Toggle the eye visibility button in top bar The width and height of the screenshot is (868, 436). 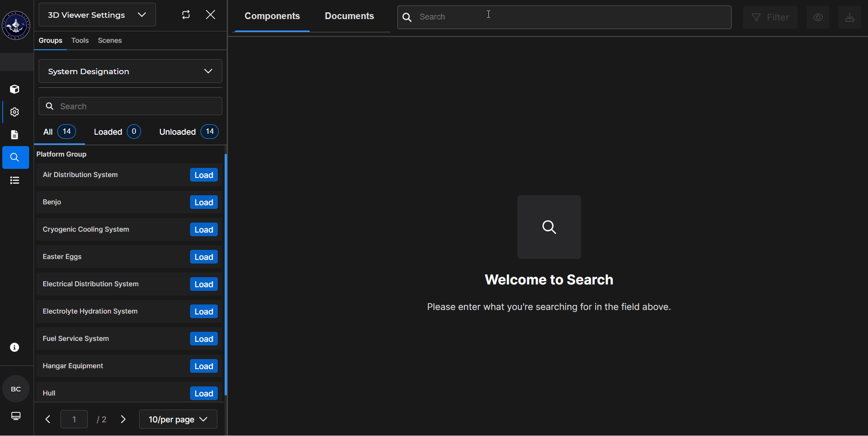click(818, 17)
